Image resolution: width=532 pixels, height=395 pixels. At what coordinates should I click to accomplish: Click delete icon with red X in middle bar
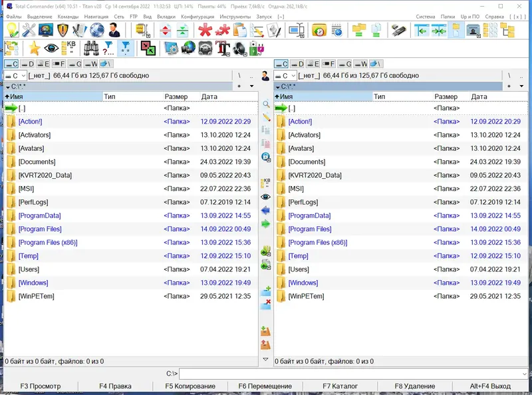pos(265,304)
